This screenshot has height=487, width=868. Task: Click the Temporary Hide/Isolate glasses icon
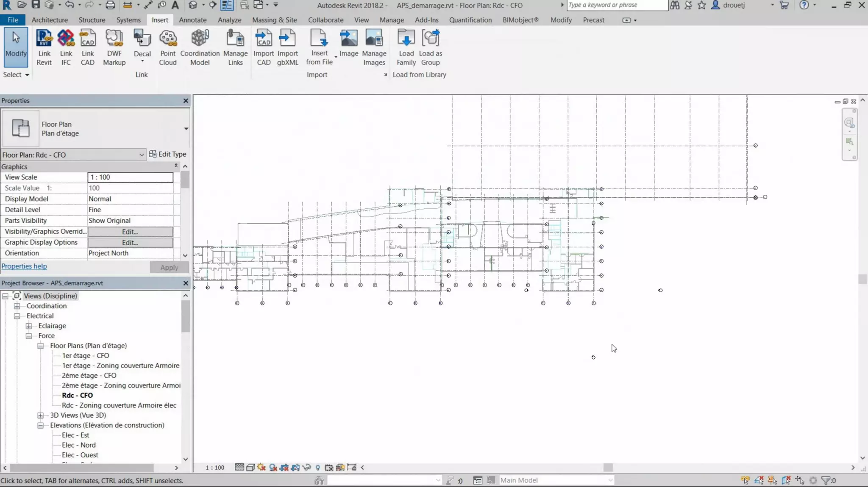tap(306, 468)
